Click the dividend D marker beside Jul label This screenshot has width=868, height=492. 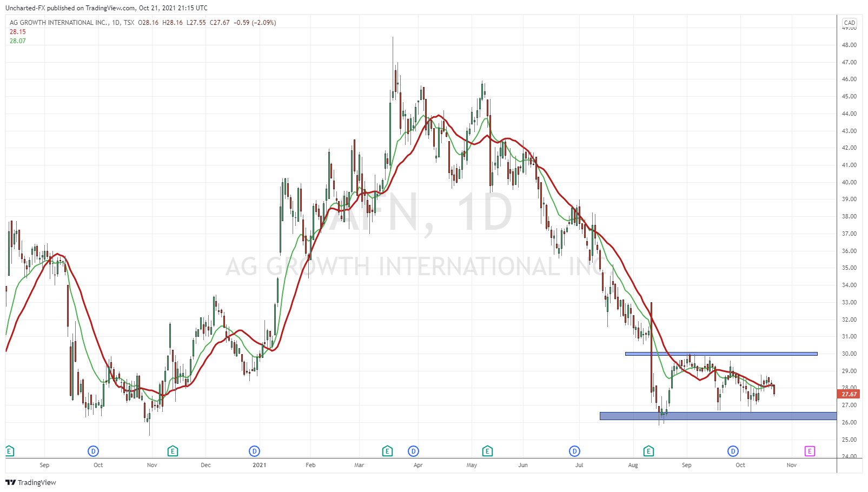[575, 451]
